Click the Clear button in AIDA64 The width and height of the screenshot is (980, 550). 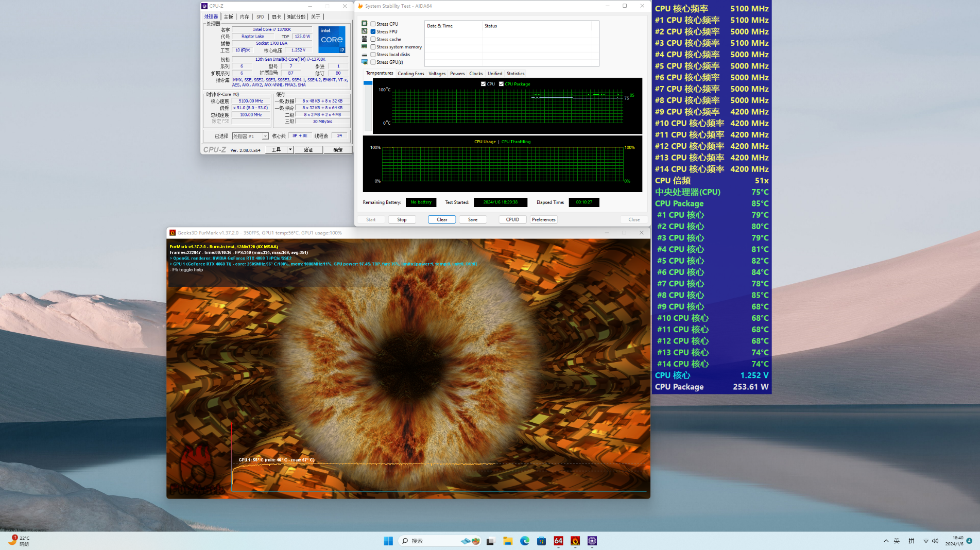tap(442, 219)
